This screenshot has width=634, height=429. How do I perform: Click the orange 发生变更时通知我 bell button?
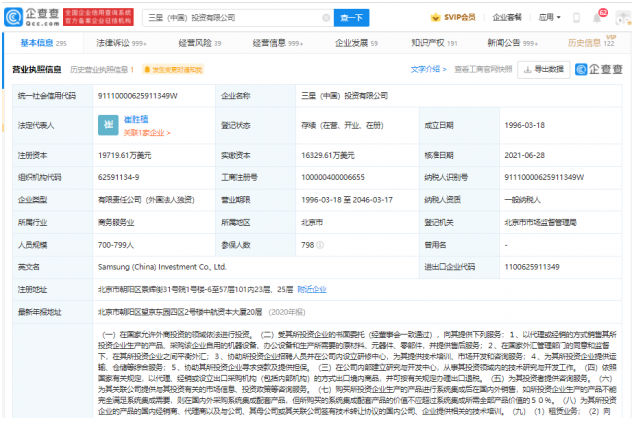[173, 70]
